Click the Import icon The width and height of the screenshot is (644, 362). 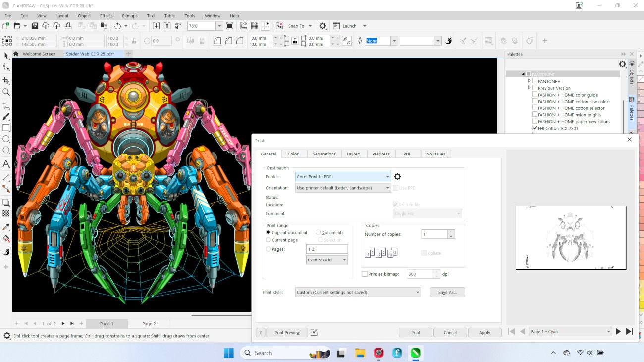pyautogui.click(x=156, y=26)
